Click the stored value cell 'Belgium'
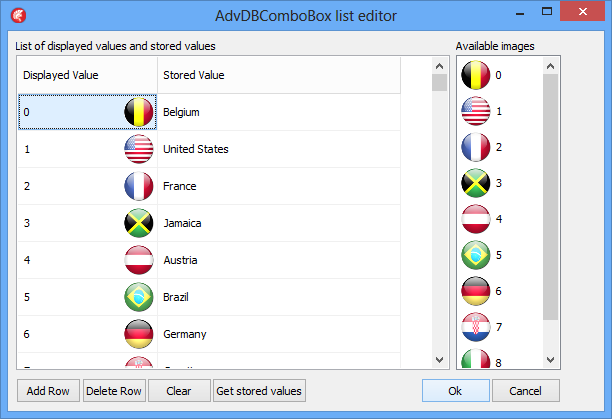The image size is (612, 419). [279, 112]
